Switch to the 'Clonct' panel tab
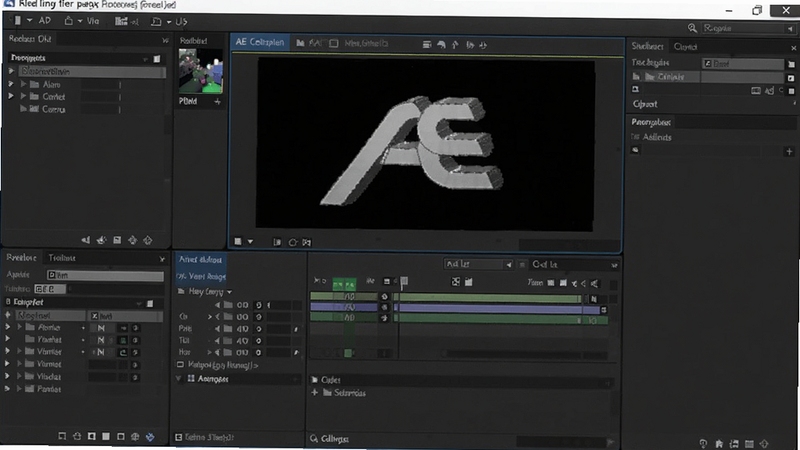The height and width of the screenshot is (450, 800). point(685,47)
